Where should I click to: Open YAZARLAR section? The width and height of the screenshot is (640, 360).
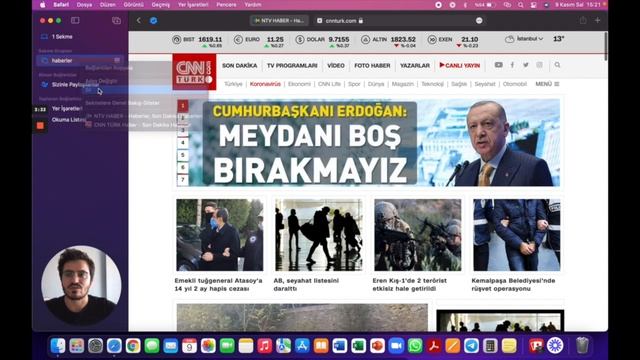point(415,65)
